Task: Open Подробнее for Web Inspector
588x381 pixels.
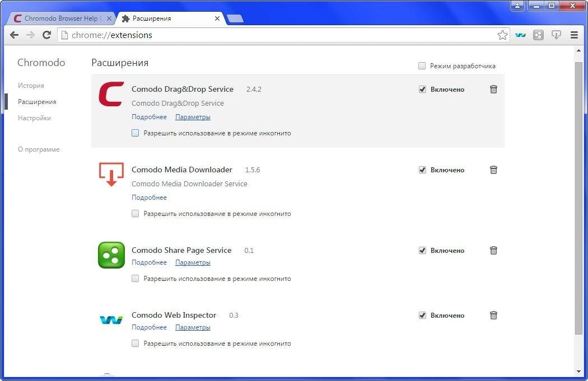Action: pos(149,327)
